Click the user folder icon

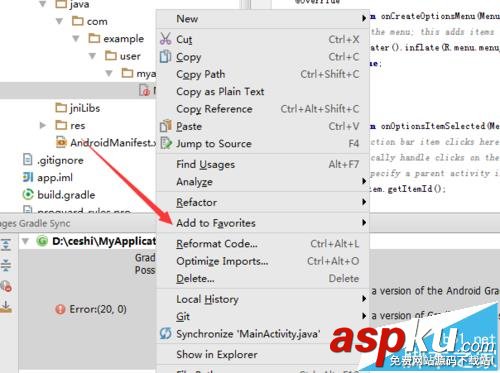pos(111,56)
